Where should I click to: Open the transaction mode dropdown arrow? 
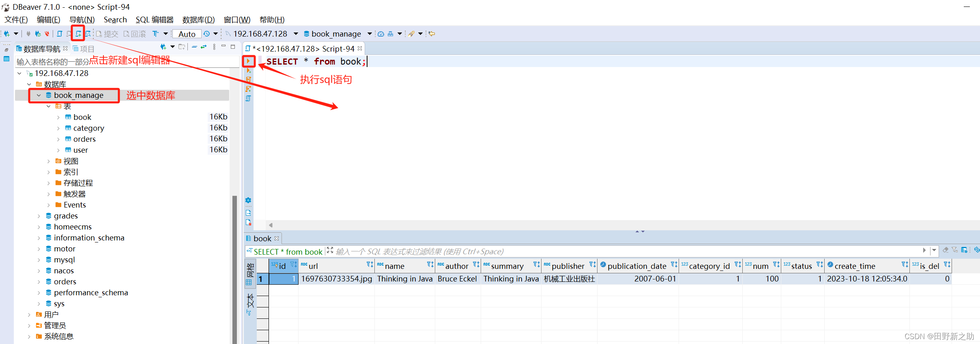[165, 34]
